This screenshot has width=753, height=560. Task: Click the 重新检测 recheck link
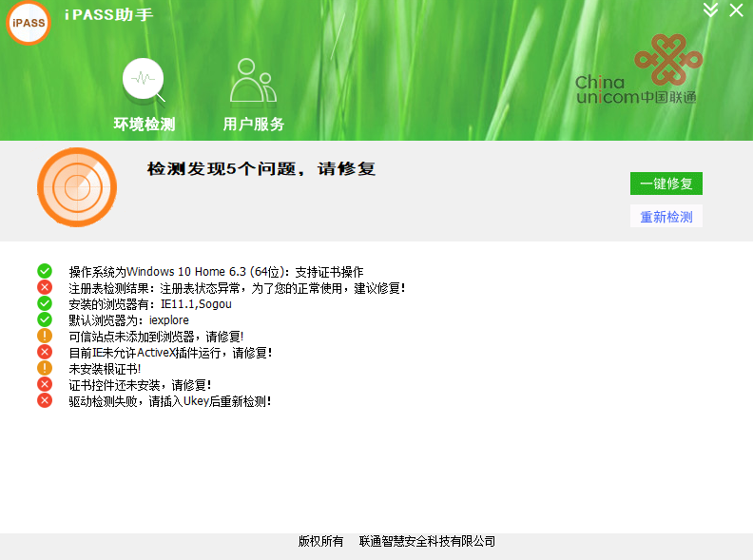[666, 217]
